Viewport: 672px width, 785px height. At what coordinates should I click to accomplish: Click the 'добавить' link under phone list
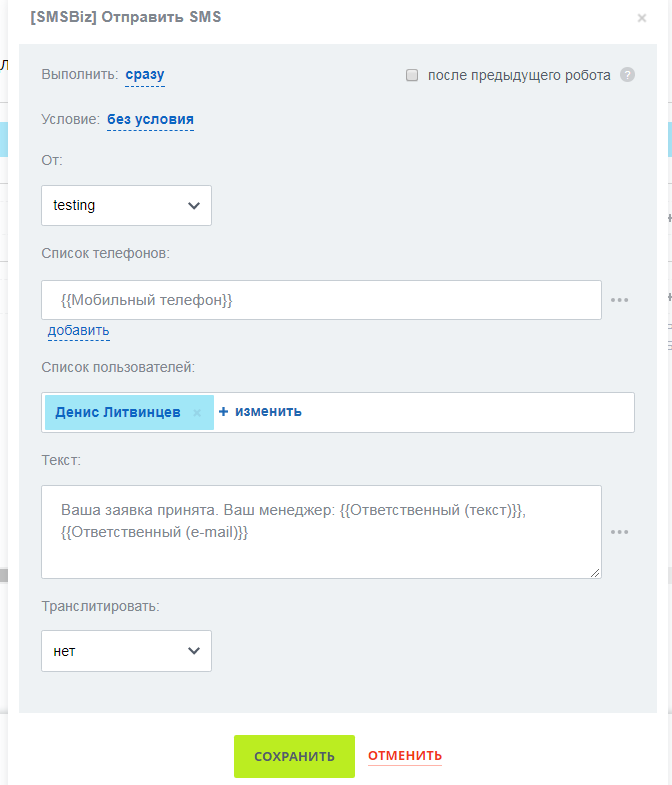pos(79,330)
